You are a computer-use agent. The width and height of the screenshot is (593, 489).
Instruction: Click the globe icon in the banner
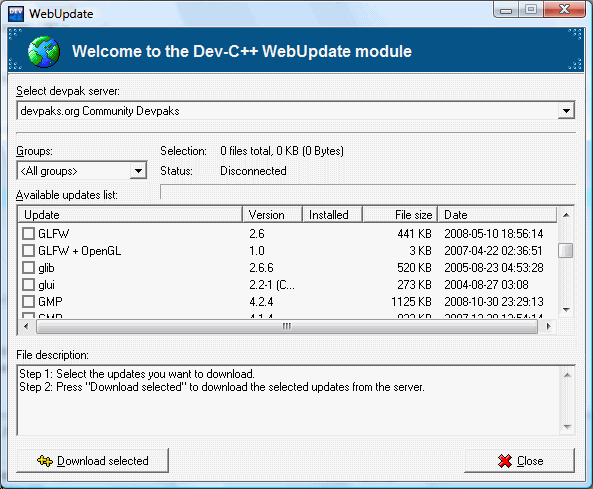pos(43,52)
